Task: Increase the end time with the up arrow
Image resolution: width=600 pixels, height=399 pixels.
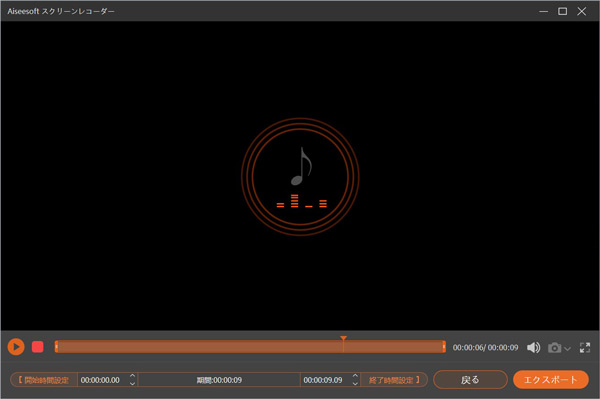Action: (355, 376)
